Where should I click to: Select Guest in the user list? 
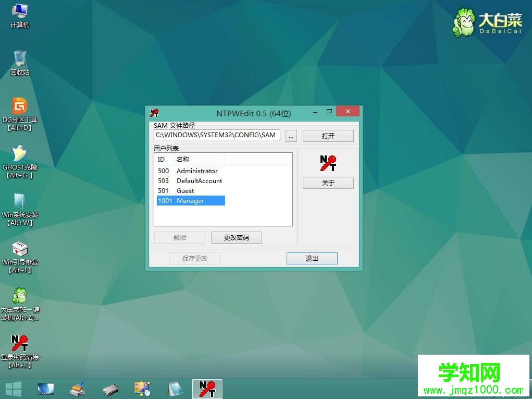click(x=185, y=190)
